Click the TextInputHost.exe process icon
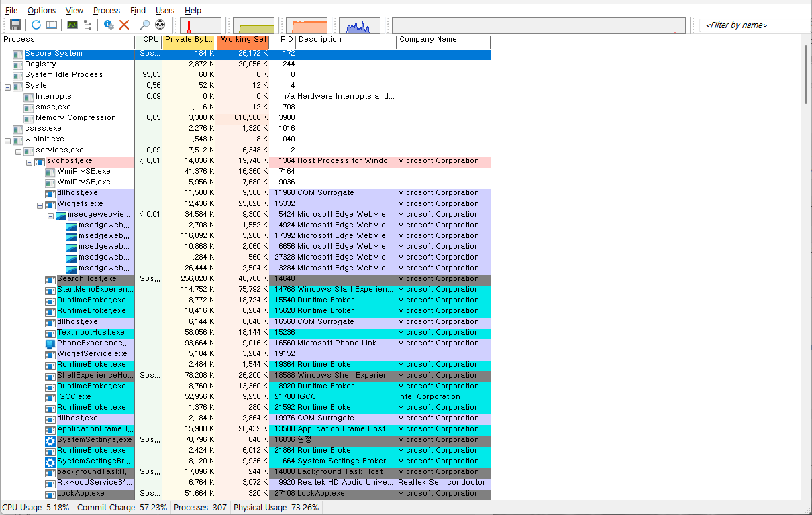This screenshot has height=515, width=812. click(x=50, y=333)
